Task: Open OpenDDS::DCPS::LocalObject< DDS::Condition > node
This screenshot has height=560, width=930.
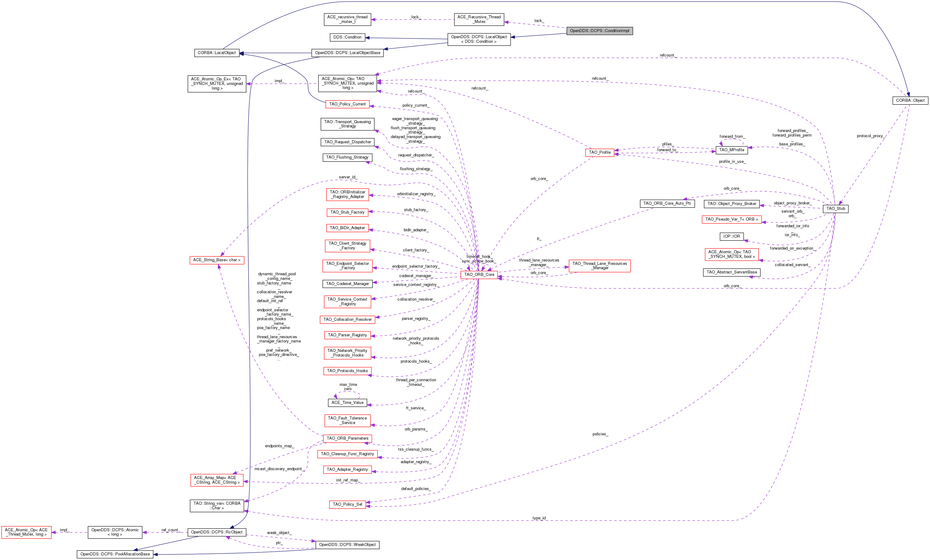Action: pos(479,39)
